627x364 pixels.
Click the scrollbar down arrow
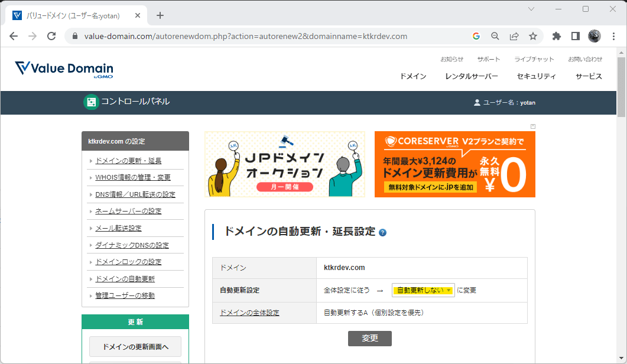coord(621,359)
